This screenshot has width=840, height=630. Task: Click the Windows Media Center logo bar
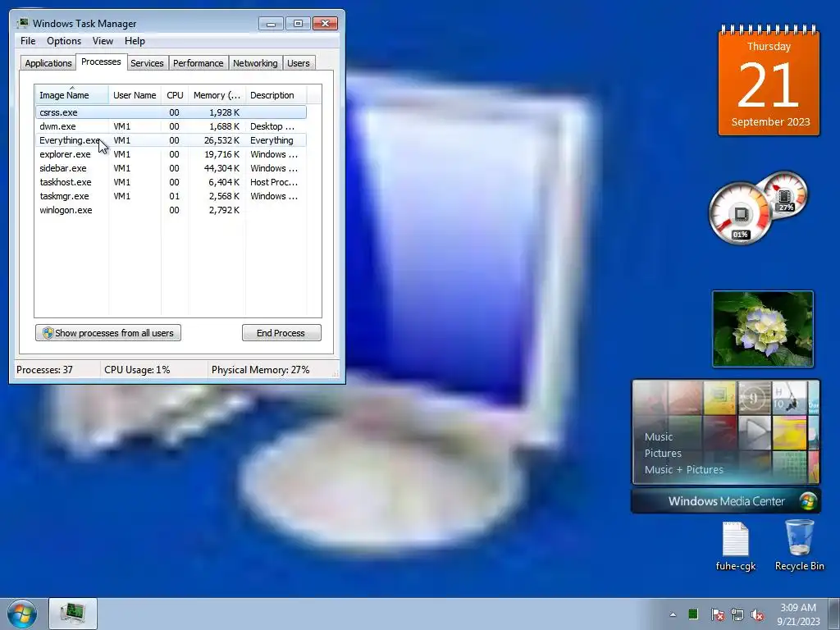[x=726, y=501]
